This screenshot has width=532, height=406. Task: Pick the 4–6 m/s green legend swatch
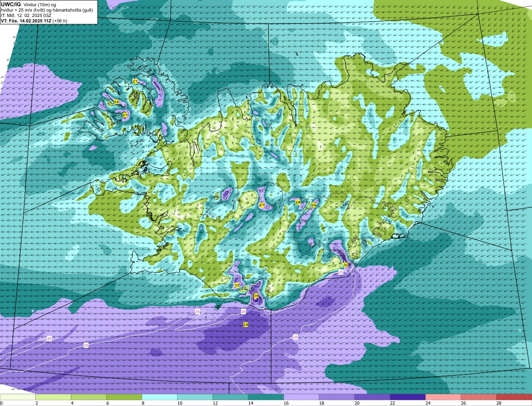click(89, 397)
